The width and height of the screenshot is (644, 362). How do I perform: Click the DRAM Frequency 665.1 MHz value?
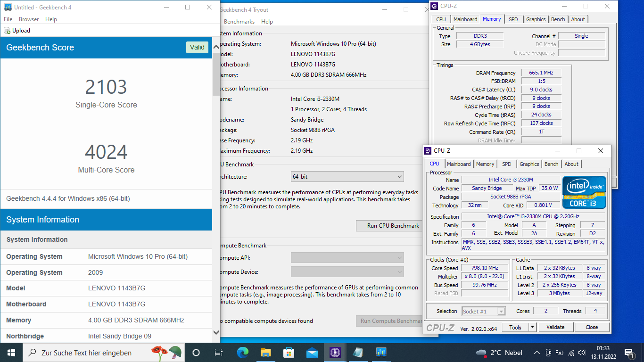click(541, 73)
